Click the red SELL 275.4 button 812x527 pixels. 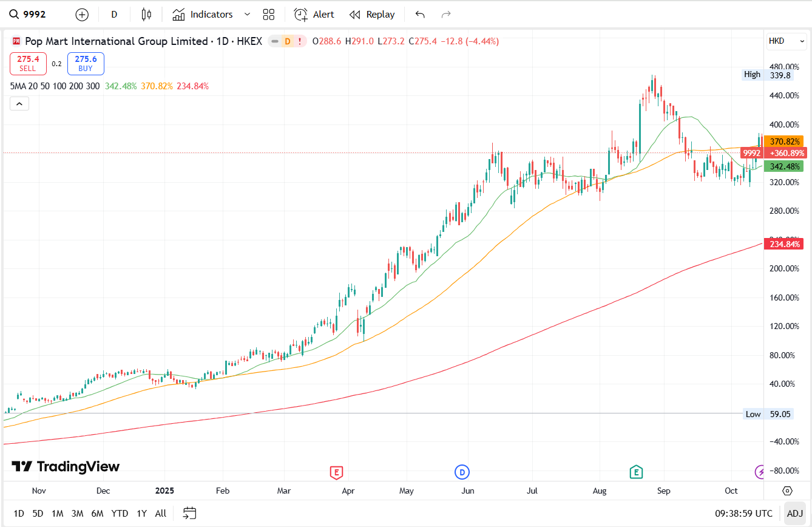tap(28, 64)
